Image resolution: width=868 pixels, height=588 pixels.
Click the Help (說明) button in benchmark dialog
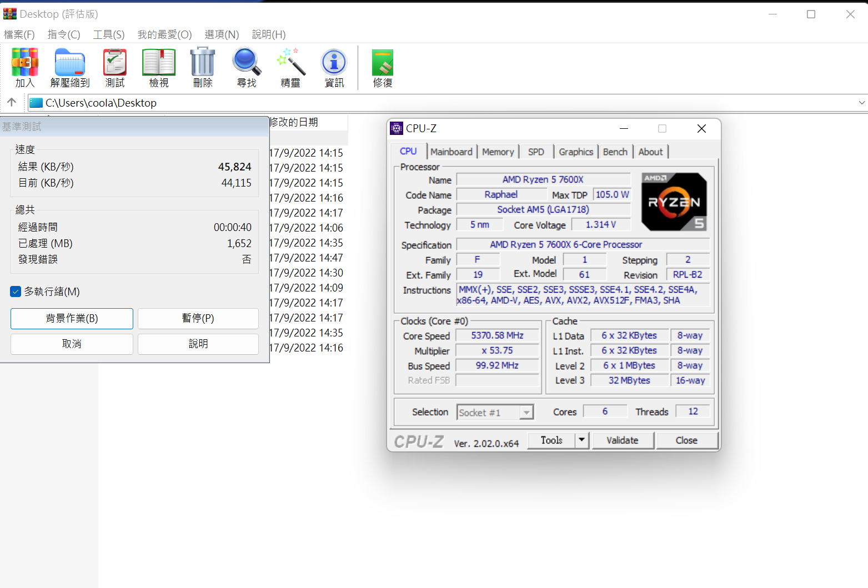[198, 344]
